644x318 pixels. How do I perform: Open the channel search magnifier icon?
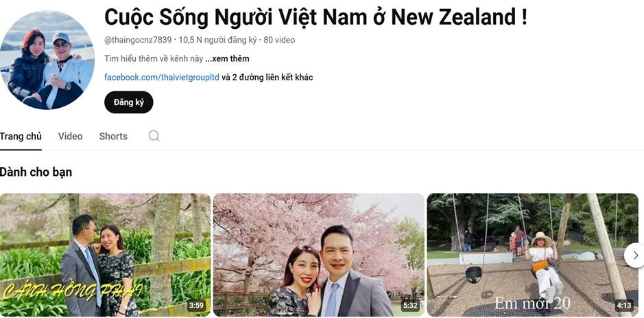[154, 136]
